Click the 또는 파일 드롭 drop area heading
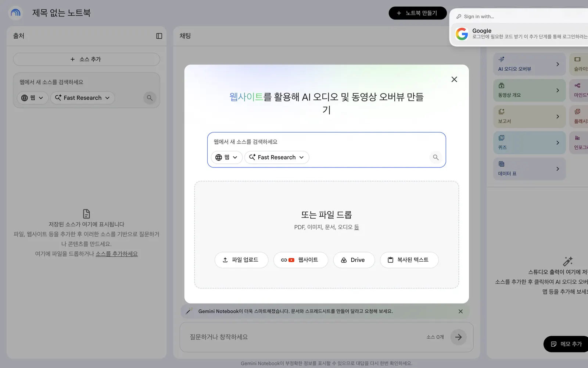 pos(326,215)
